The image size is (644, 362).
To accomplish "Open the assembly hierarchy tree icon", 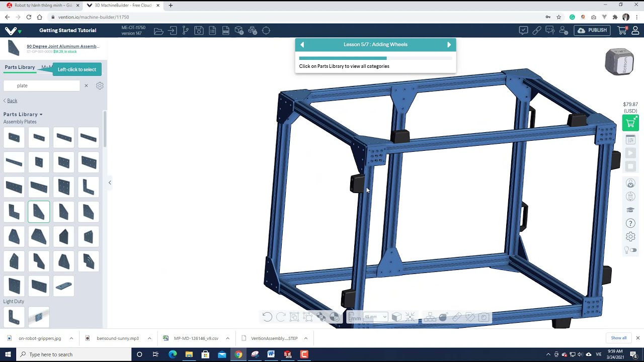I will (x=430, y=317).
